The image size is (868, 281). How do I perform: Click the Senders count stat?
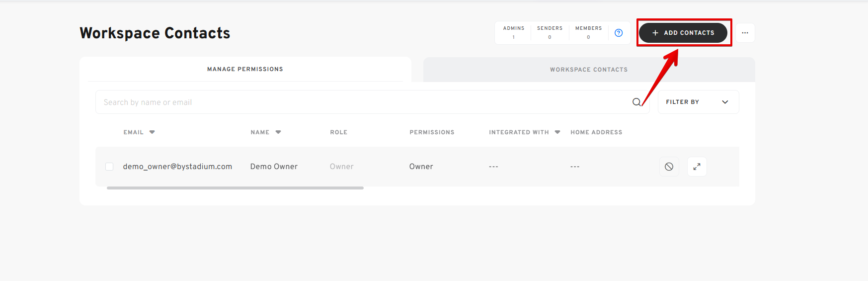tap(550, 33)
